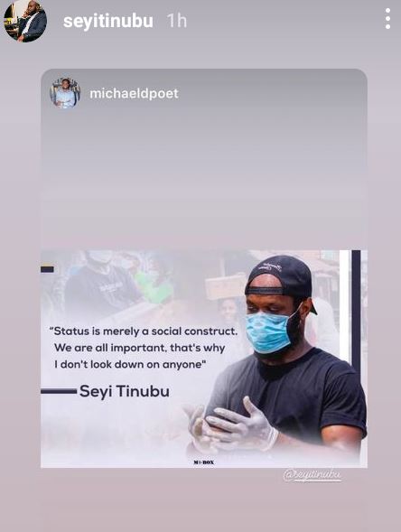
Task: Open michaeldpoet's small profile picture
Action: coord(65,93)
